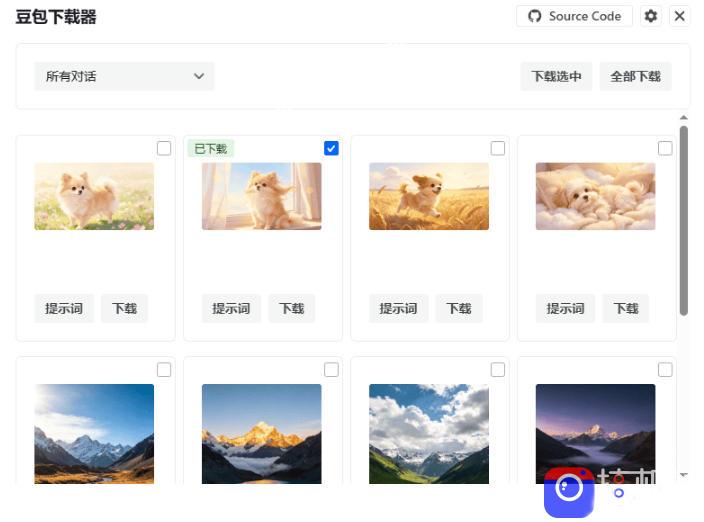The height and width of the screenshot is (522, 704).
Task: Select checkbox of the twilight purple mountain card
Action: click(665, 370)
